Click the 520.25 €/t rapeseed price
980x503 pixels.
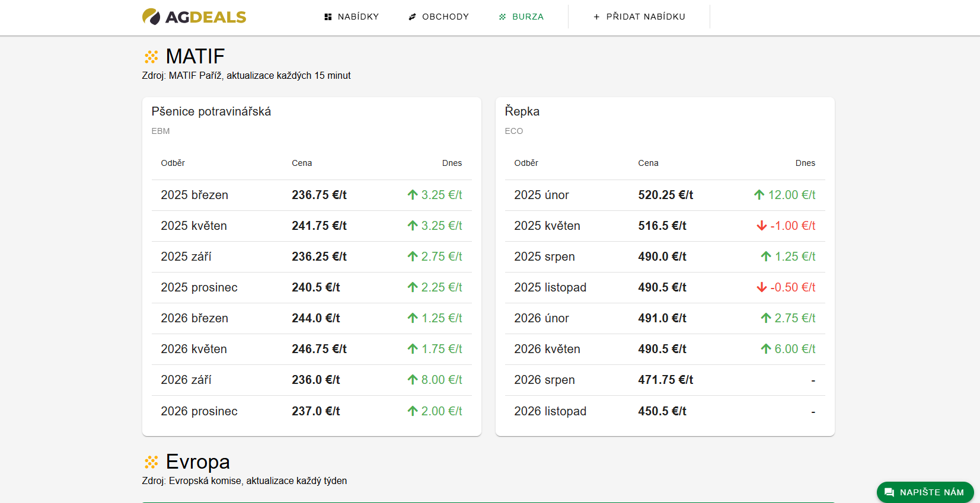click(665, 195)
